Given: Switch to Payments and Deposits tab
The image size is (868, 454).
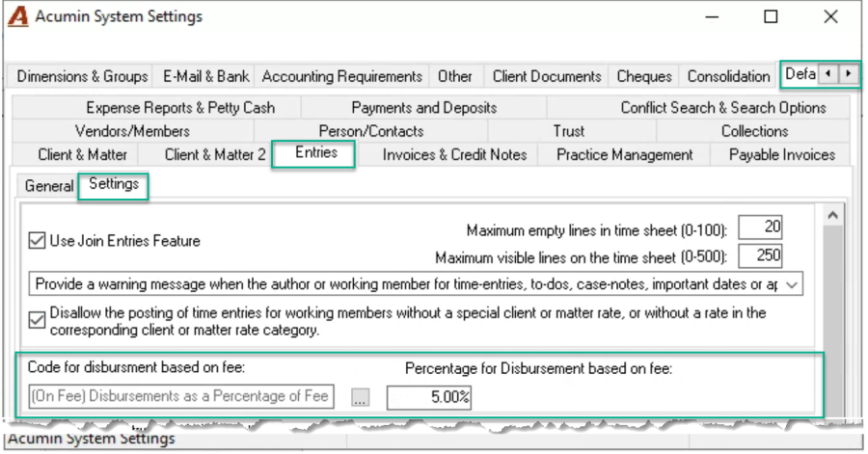Looking at the screenshot, I should 424,107.
